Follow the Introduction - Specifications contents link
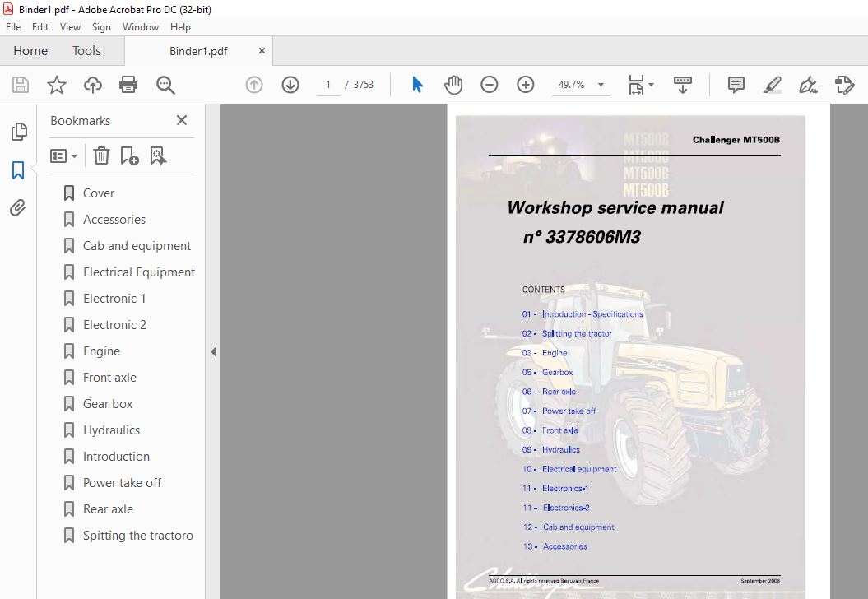868x599 pixels. [x=592, y=313]
